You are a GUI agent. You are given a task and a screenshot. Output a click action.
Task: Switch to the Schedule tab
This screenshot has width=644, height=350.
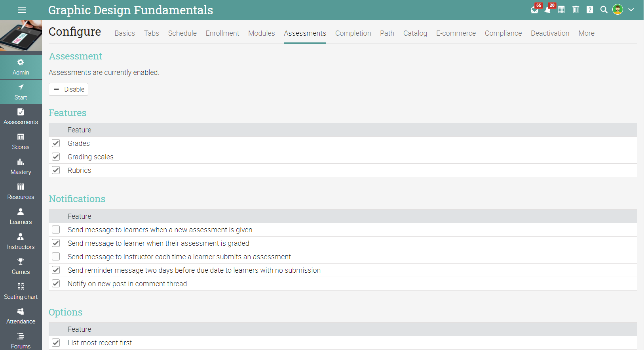(182, 33)
